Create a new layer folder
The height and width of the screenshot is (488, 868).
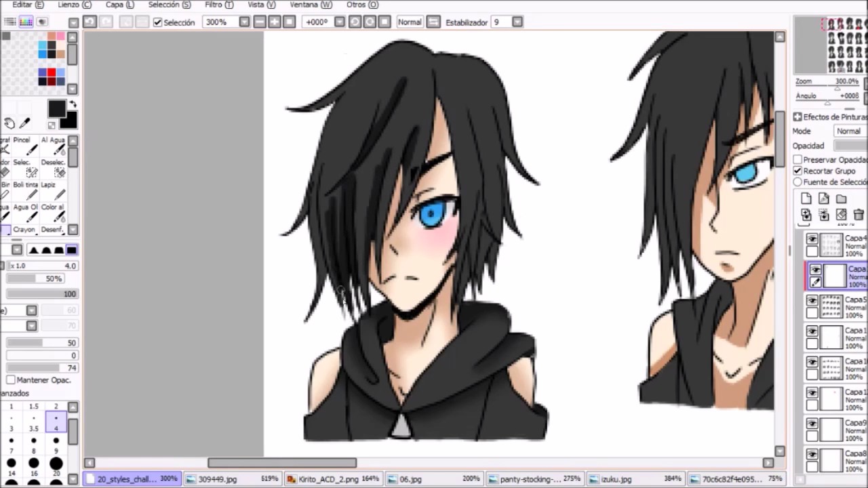coord(842,199)
